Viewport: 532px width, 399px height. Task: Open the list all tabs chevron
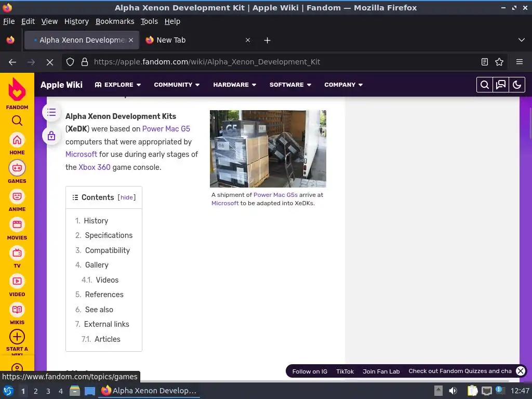coord(522,40)
